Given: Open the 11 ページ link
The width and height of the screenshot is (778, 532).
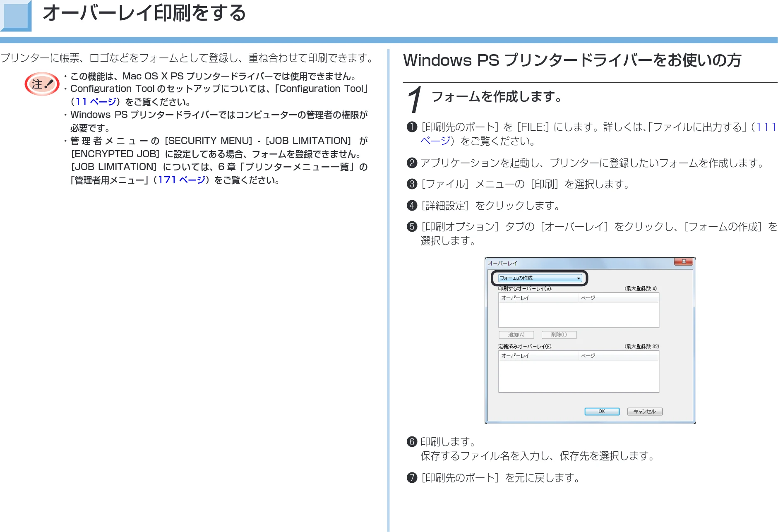Looking at the screenshot, I should pos(96,102).
